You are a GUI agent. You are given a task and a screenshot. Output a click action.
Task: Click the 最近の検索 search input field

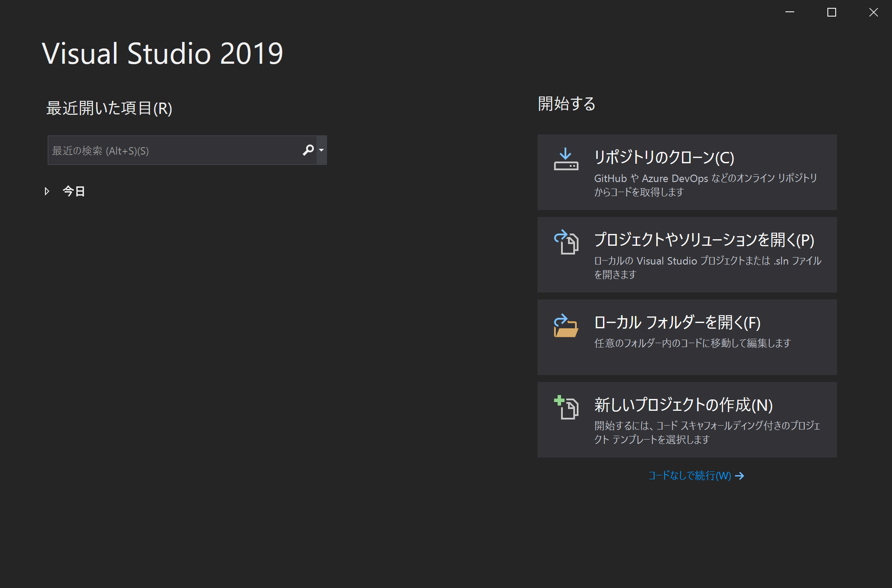coord(175,150)
